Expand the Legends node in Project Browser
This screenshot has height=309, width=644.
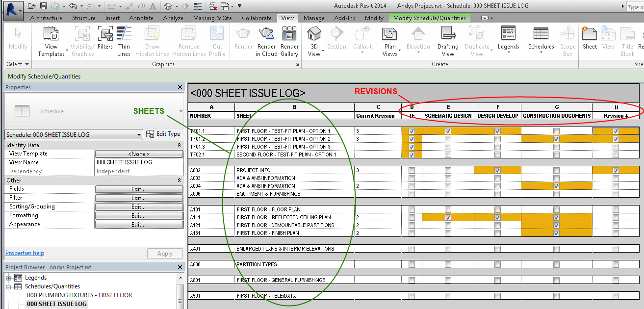8,277
